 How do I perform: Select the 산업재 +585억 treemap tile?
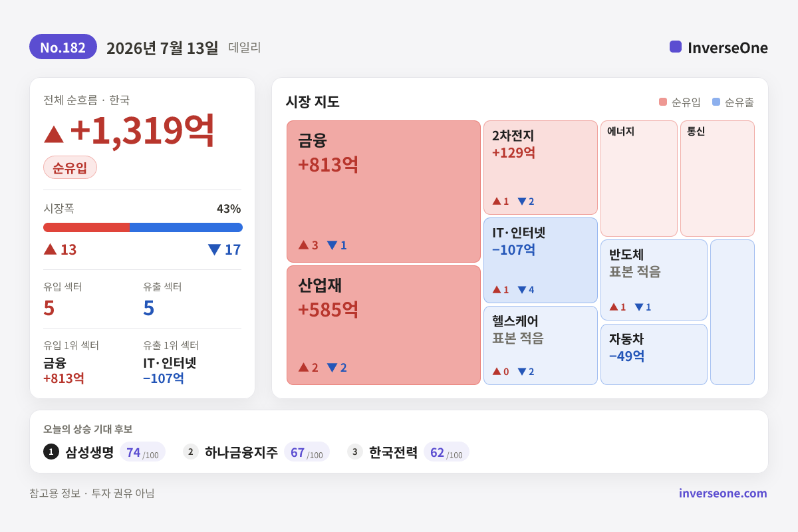(384, 325)
